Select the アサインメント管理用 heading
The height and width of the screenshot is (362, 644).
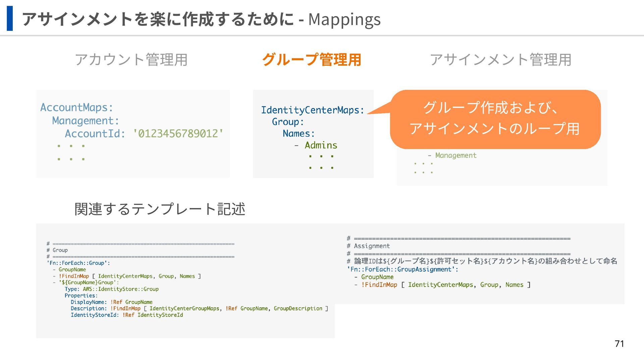tap(500, 60)
